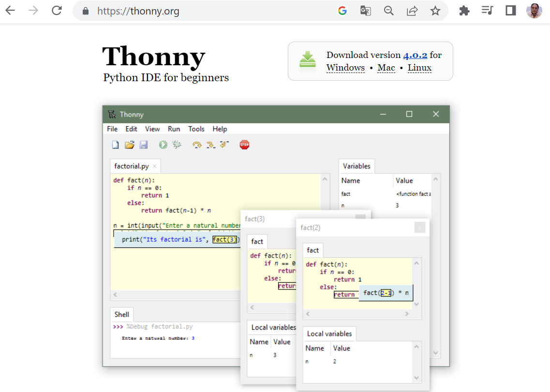This screenshot has width=550, height=392.
Task: Open the Run menu in Thonny
Action: (174, 129)
